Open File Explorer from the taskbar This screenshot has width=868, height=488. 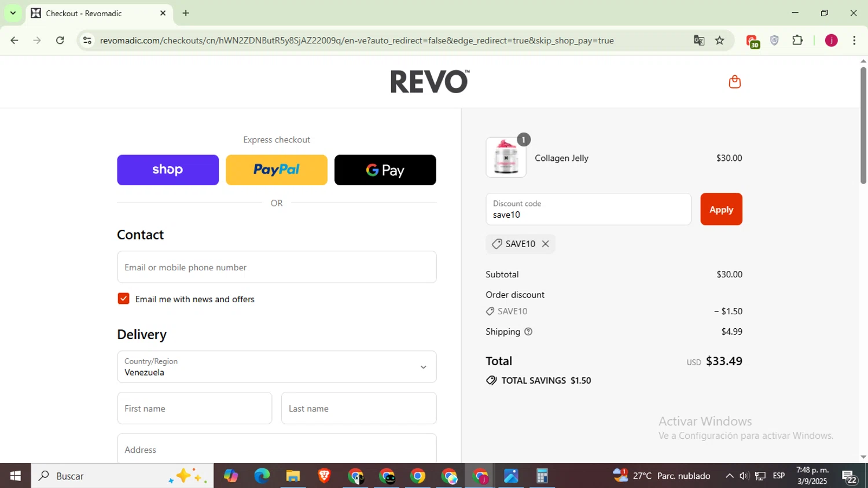[293, 476]
